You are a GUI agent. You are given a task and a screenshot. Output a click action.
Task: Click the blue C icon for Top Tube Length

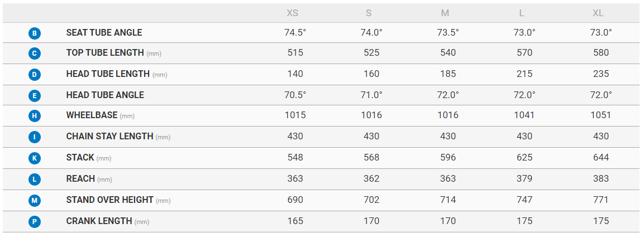[x=35, y=54]
